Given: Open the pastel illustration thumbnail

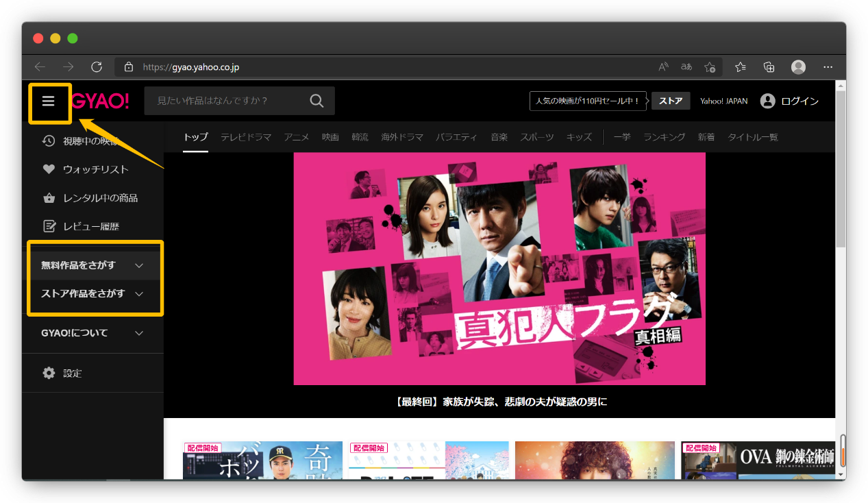Looking at the screenshot, I should (429, 461).
